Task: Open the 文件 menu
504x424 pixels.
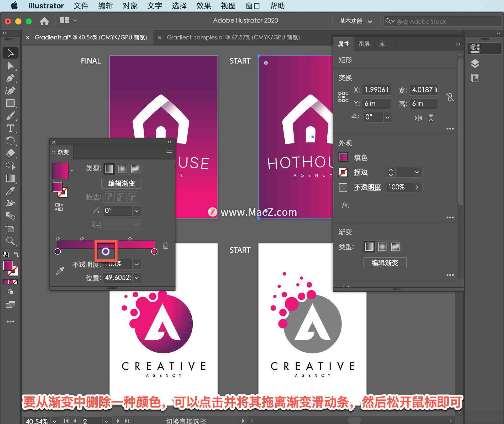Action: point(81,6)
